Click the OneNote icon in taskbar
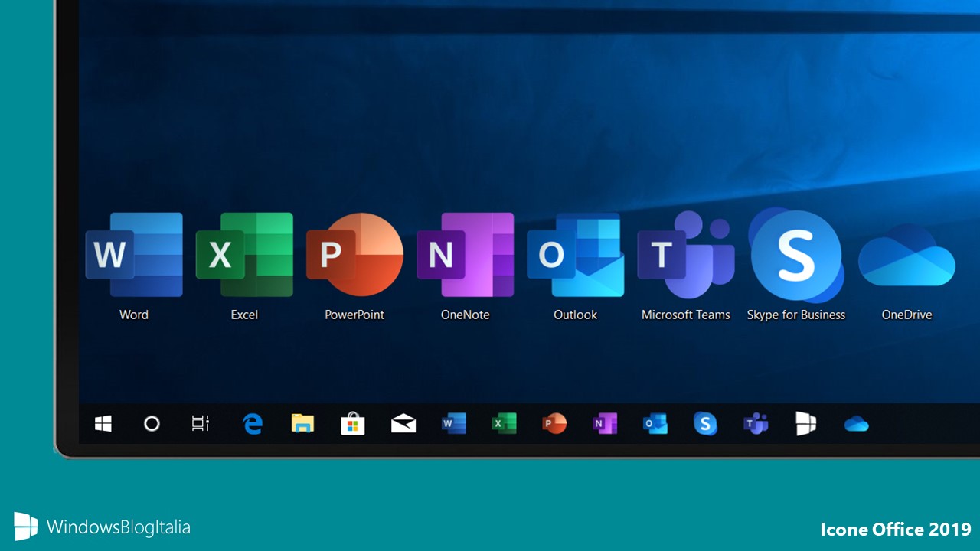980x551 pixels. click(605, 423)
